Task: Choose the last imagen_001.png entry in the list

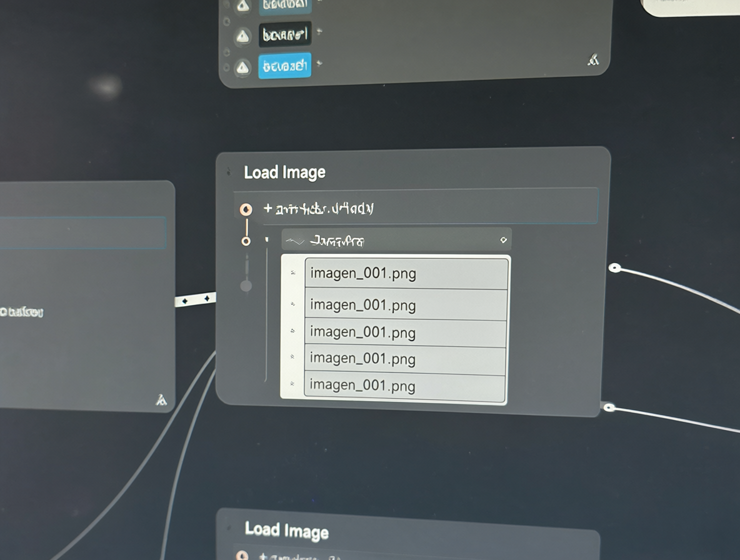Action: (x=405, y=387)
